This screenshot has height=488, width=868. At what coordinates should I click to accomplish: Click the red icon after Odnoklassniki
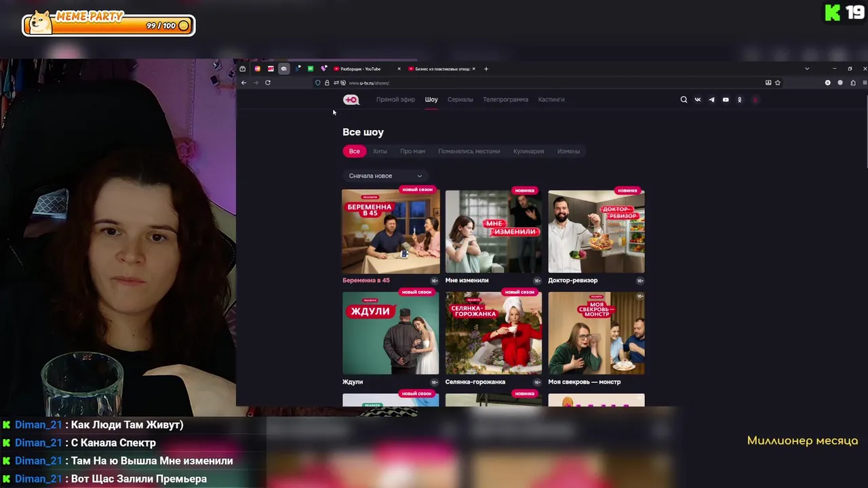[755, 100]
